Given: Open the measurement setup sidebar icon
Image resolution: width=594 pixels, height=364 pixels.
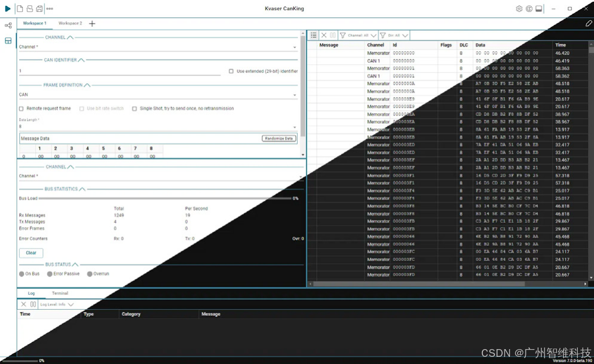Looking at the screenshot, I should [x=8, y=26].
